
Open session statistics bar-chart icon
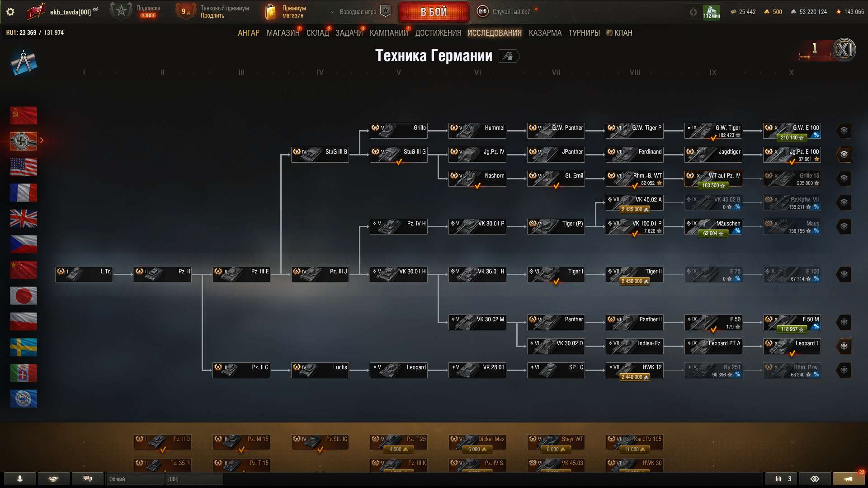coord(779,479)
